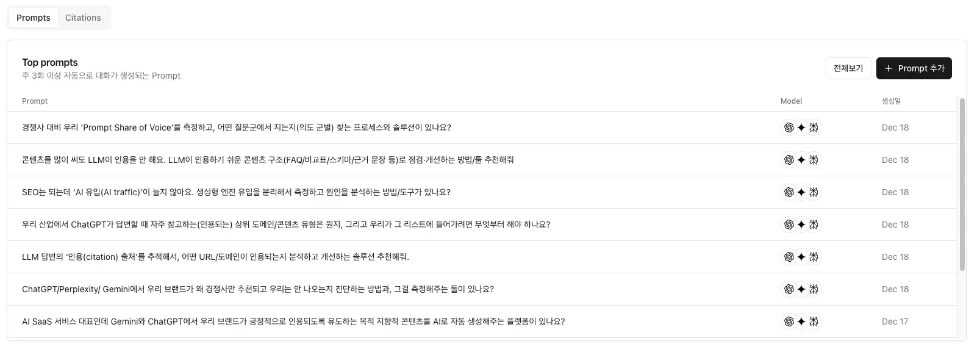The image size is (980, 352).
Task: Click the Gemini icon in the last prompt row
Action: click(801, 321)
